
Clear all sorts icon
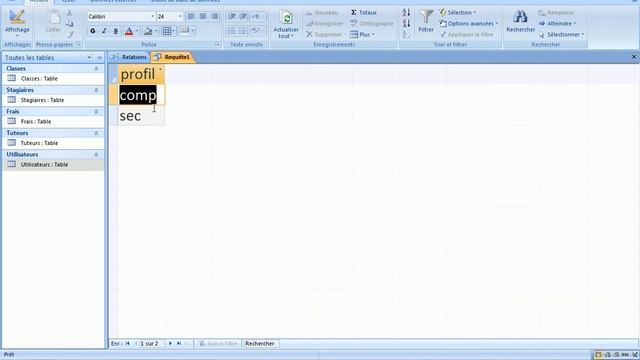pos(406,35)
